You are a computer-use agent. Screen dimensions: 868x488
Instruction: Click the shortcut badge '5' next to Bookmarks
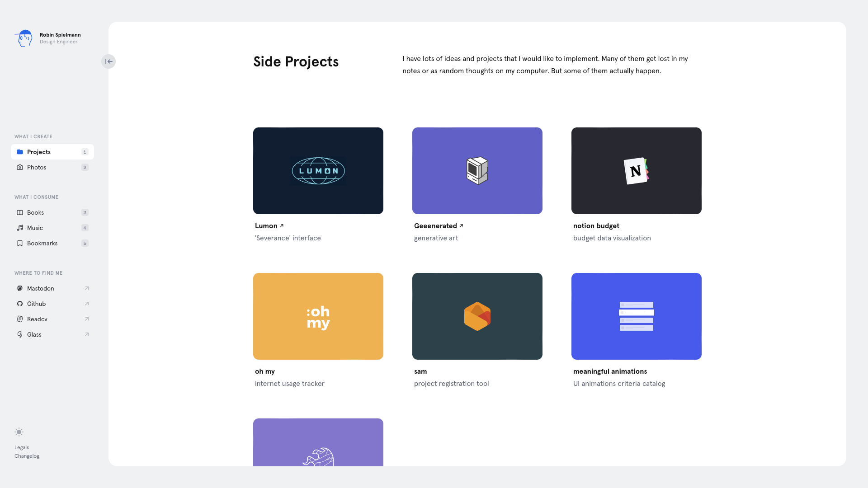pos(85,243)
